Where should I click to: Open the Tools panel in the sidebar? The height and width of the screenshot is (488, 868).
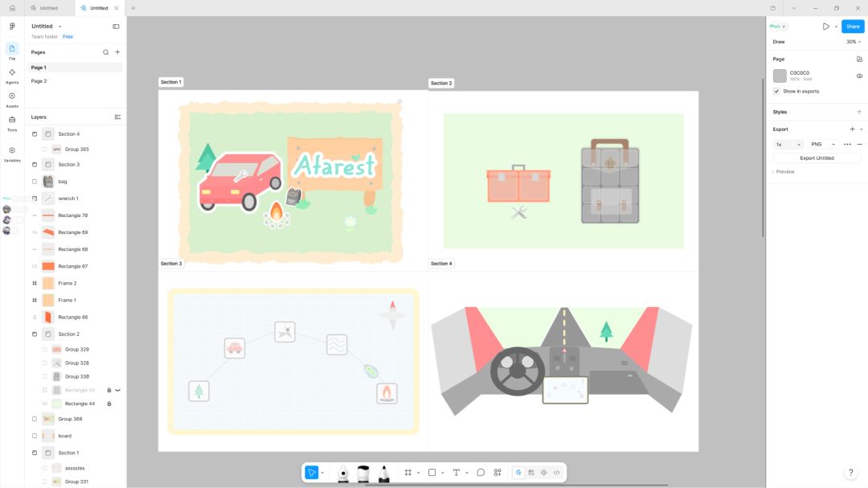12,124
